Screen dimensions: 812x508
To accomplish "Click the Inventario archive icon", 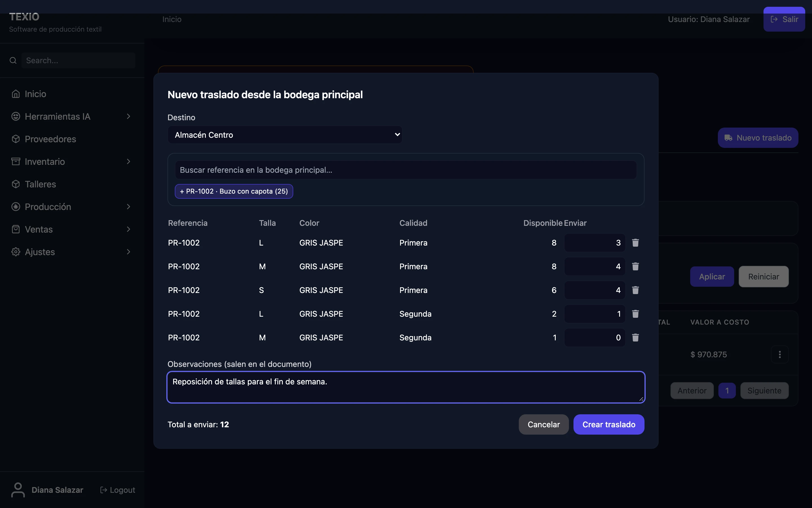I will point(16,162).
